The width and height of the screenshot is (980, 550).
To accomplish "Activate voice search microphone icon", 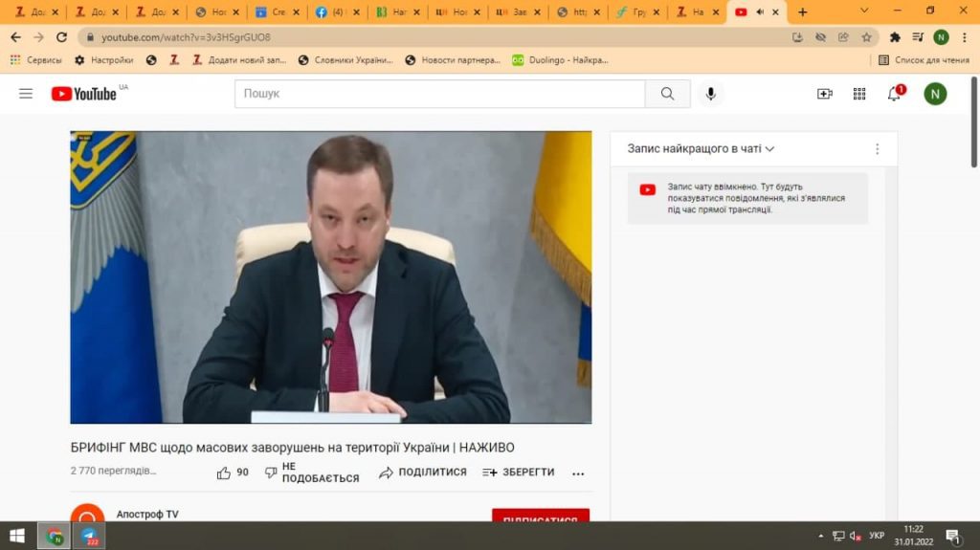I will click(x=710, y=94).
